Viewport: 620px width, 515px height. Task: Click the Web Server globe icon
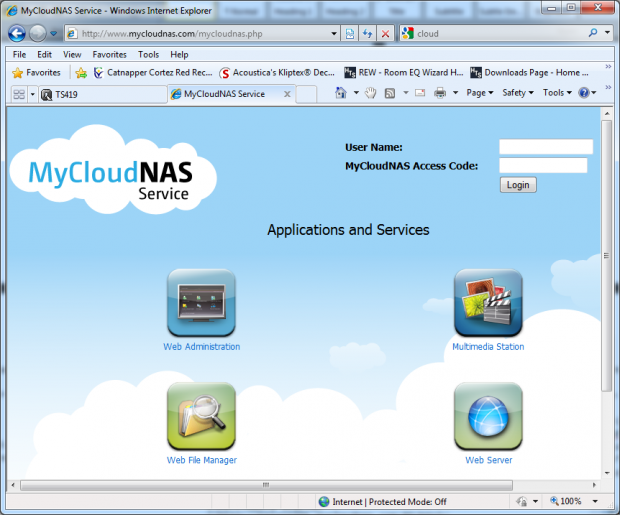[488, 417]
